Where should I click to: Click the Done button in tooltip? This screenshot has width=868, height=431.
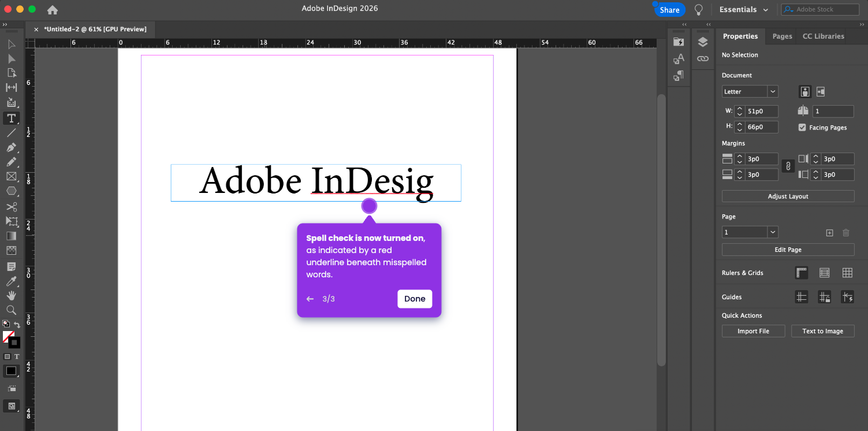click(x=415, y=299)
